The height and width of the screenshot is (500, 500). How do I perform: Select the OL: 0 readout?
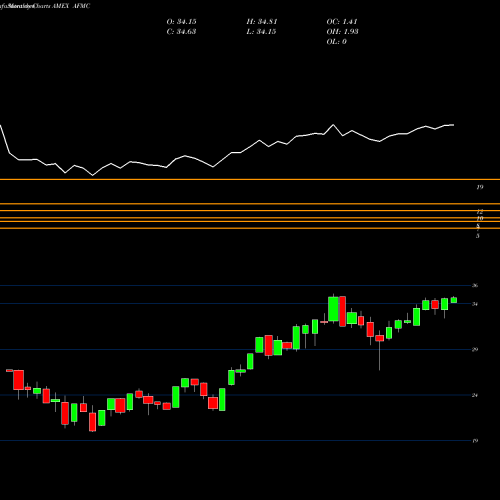tap(337, 42)
